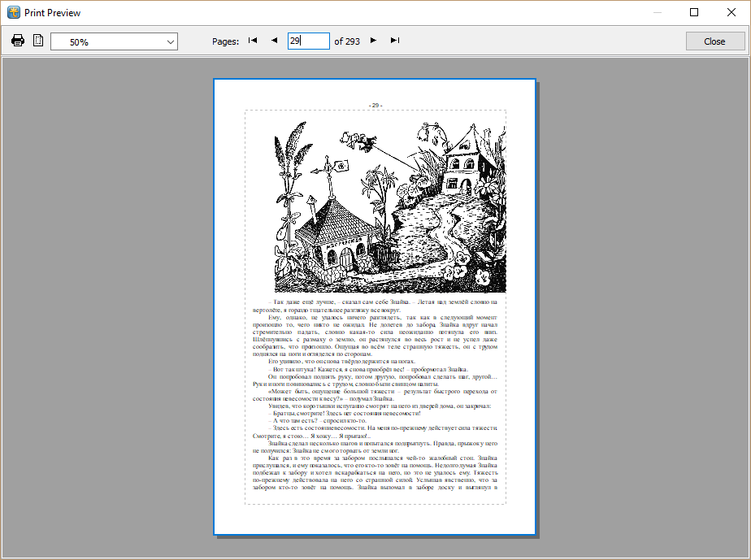Viewport: 751px width, 560px height.
Task: Go back to the previous page
Action: [274, 39]
